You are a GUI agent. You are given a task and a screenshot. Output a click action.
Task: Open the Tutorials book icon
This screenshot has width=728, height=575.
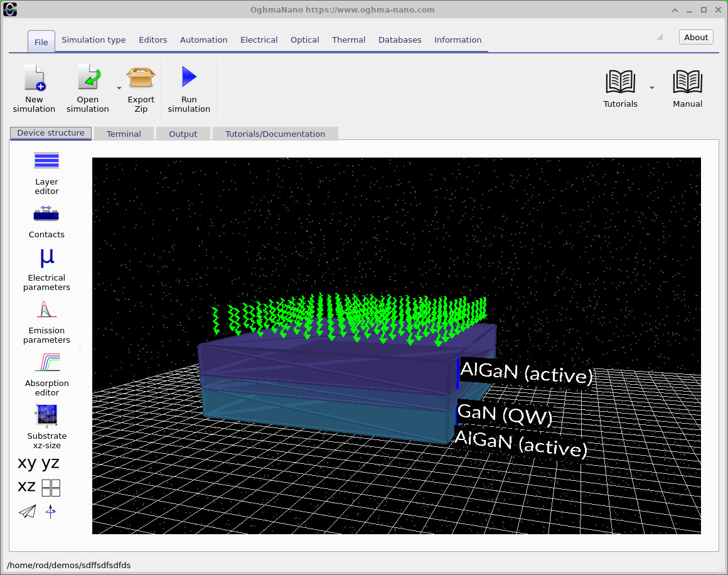tap(620, 89)
